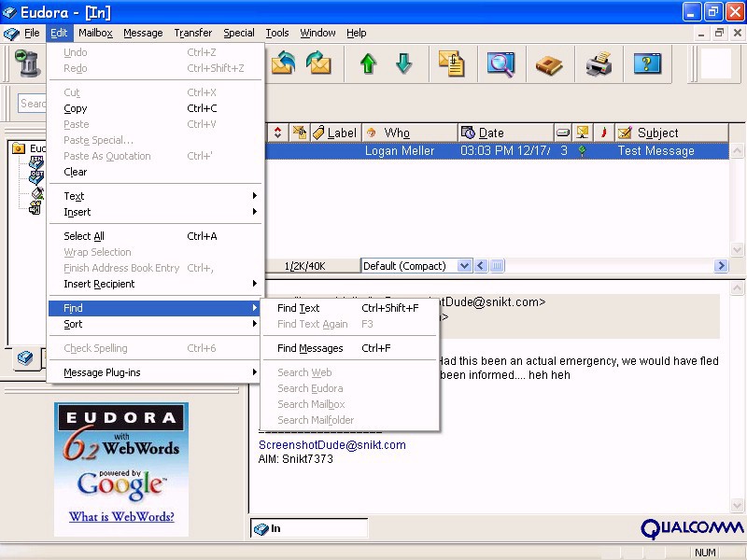Click the empty toolbar box at far right

[x=715, y=63]
